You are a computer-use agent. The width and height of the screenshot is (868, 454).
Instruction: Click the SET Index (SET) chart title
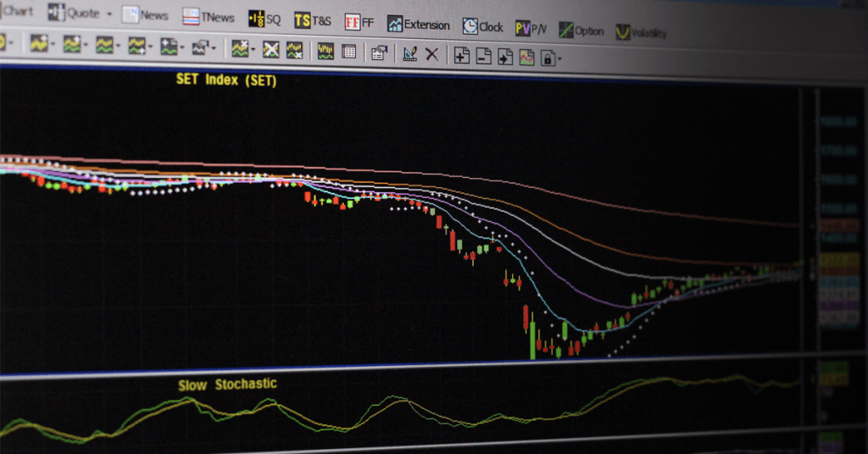pyautogui.click(x=226, y=80)
